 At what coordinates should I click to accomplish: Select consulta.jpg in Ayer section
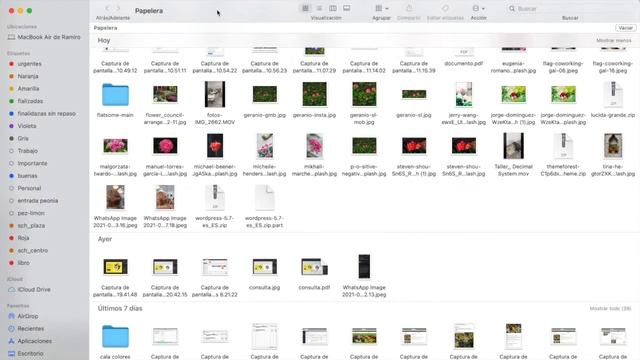pyautogui.click(x=264, y=267)
